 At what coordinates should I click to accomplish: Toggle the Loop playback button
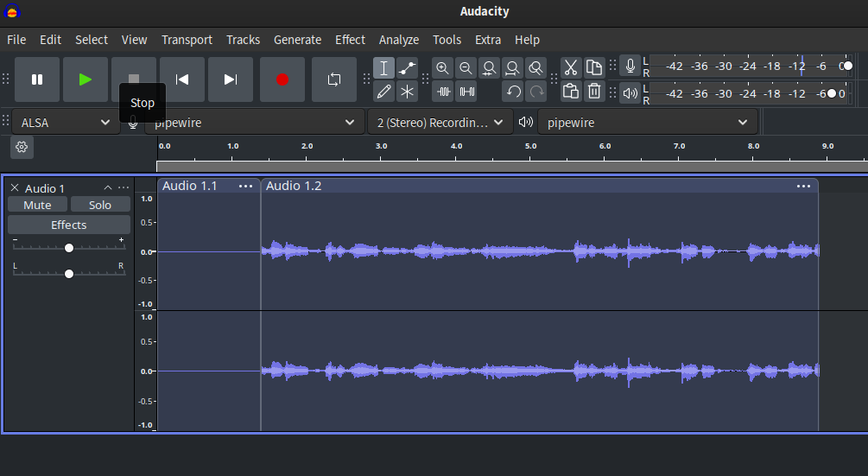pyautogui.click(x=334, y=79)
